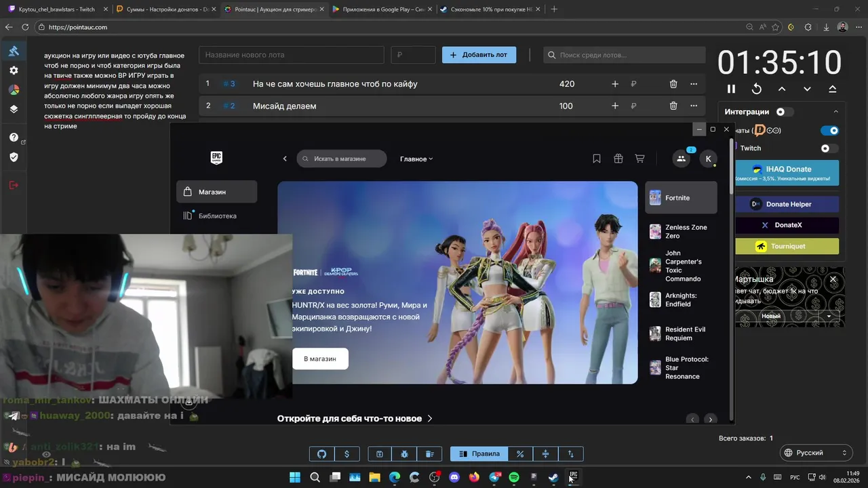Viewport: 868px width, 488px height.
Task: Open the Новый dropdown arrow on donation card
Action: click(829, 317)
